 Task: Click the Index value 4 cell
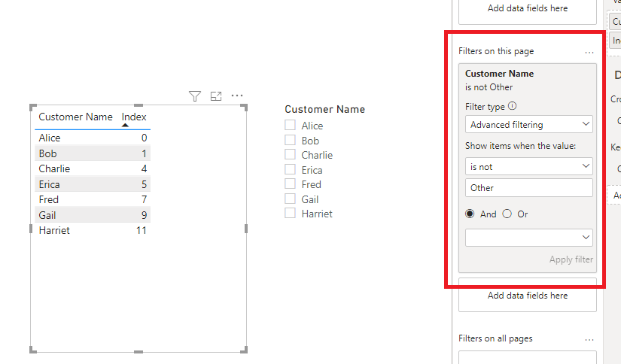coord(145,168)
